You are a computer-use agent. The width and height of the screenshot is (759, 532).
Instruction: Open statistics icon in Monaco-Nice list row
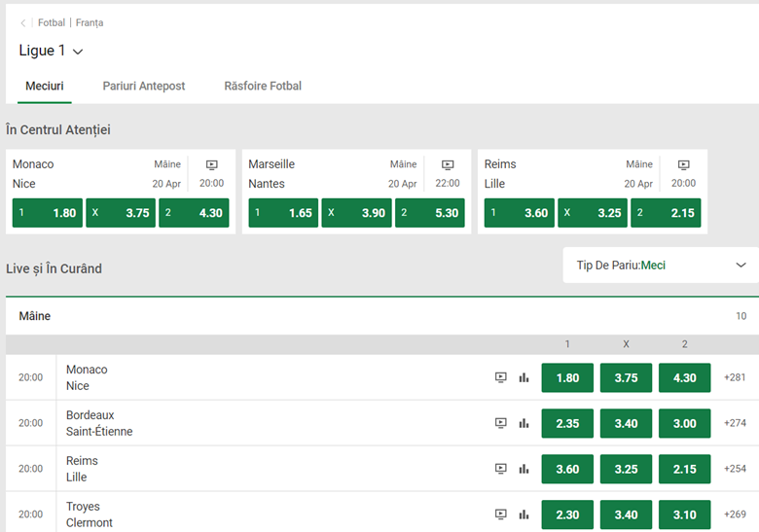pyautogui.click(x=524, y=377)
